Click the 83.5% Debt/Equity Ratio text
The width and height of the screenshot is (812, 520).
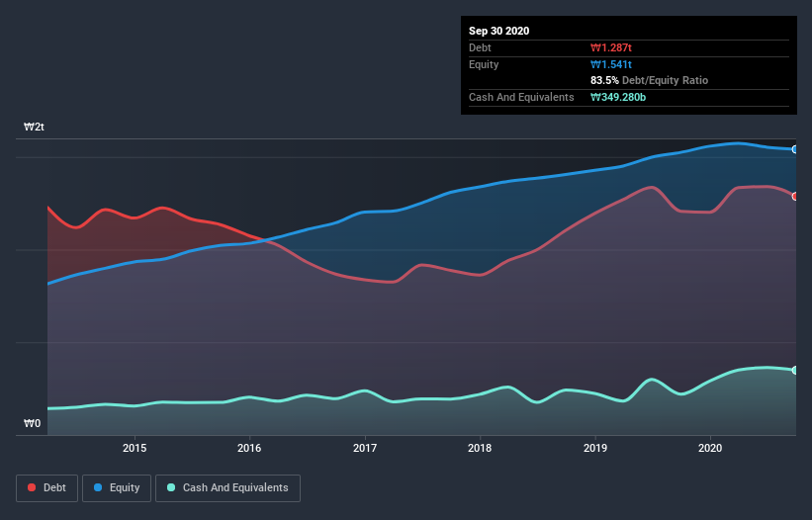(650, 80)
